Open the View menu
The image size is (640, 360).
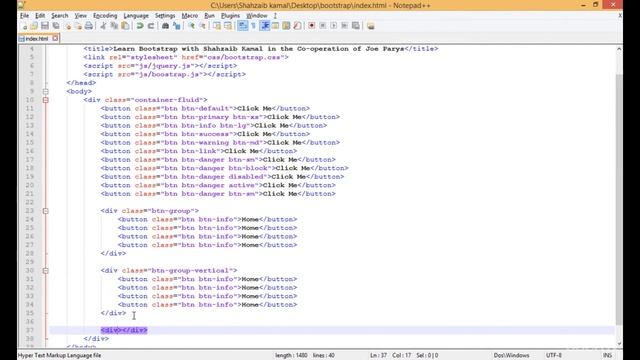[x=80, y=16]
